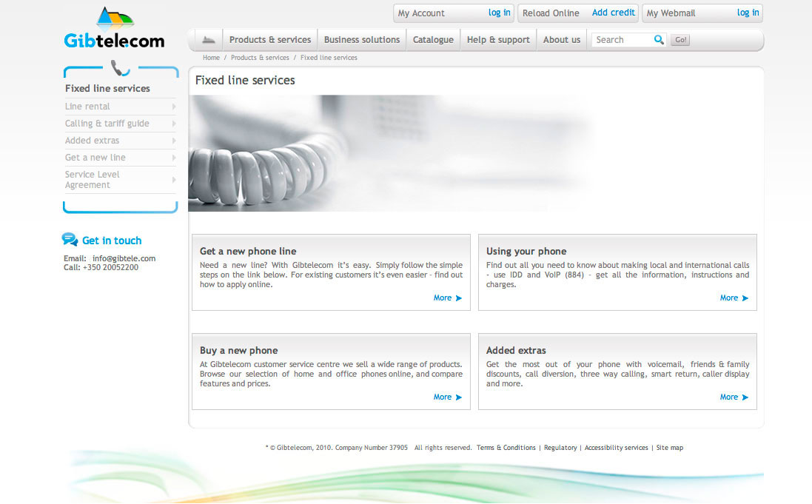Image resolution: width=812 pixels, height=504 pixels.
Task: Open Service Level Agreement sidebar link
Action: (x=93, y=180)
